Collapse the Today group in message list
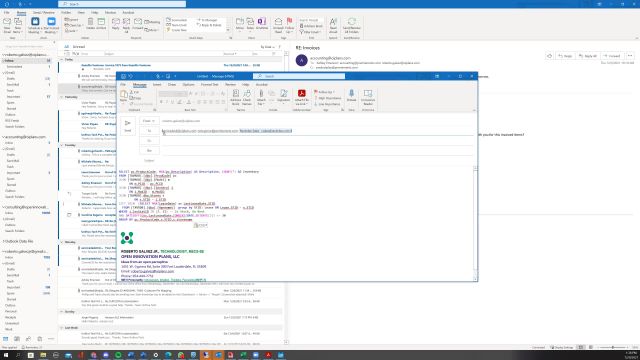The height and width of the screenshot is (360, 640). click(62, 60)
